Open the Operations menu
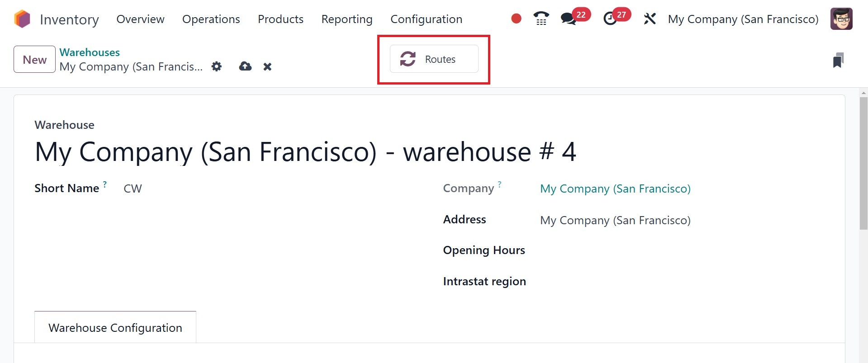Viewport: 868px width, 363px height. point(211,19)
